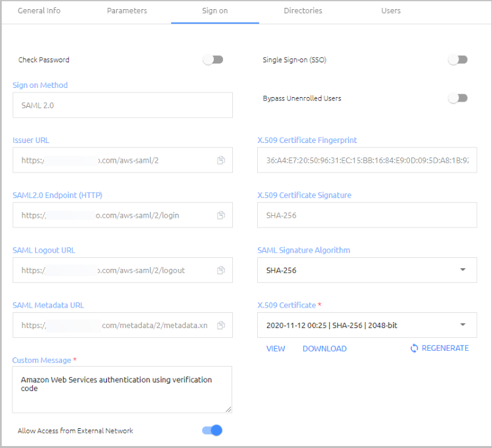Toggle the Check Password switch

[x=213, y=60]
